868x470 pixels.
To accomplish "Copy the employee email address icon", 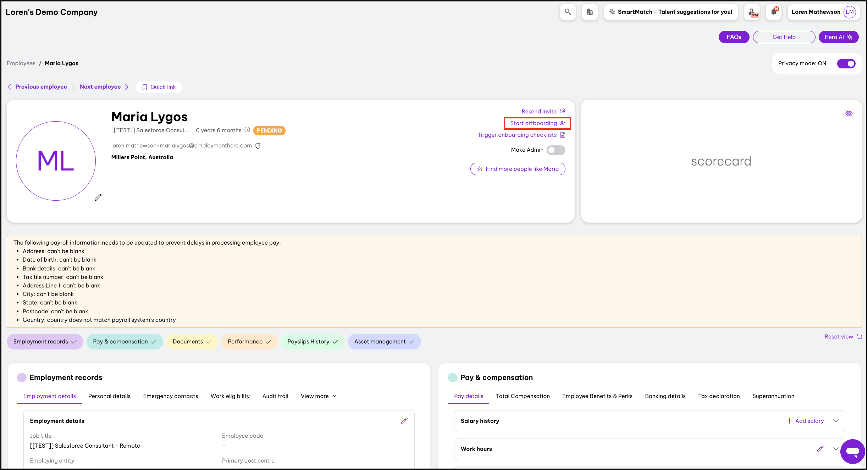I will pyautogui.click(x=258, y=146).
